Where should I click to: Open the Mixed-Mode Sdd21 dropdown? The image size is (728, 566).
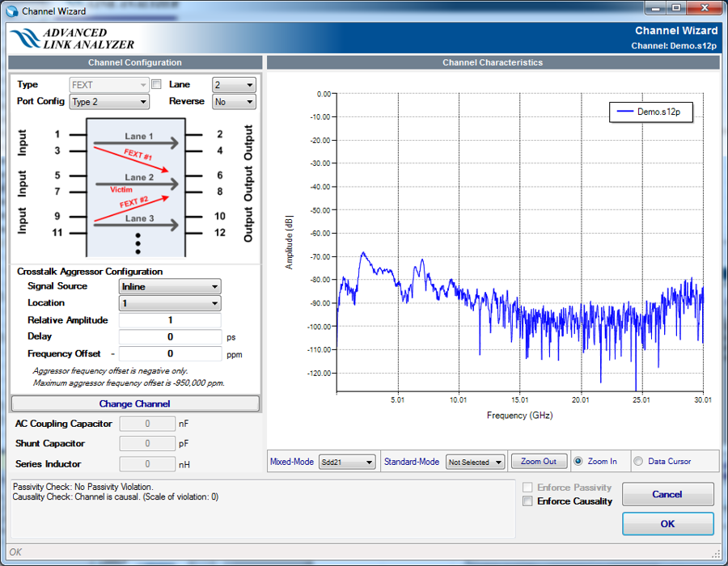pos(347,463)
